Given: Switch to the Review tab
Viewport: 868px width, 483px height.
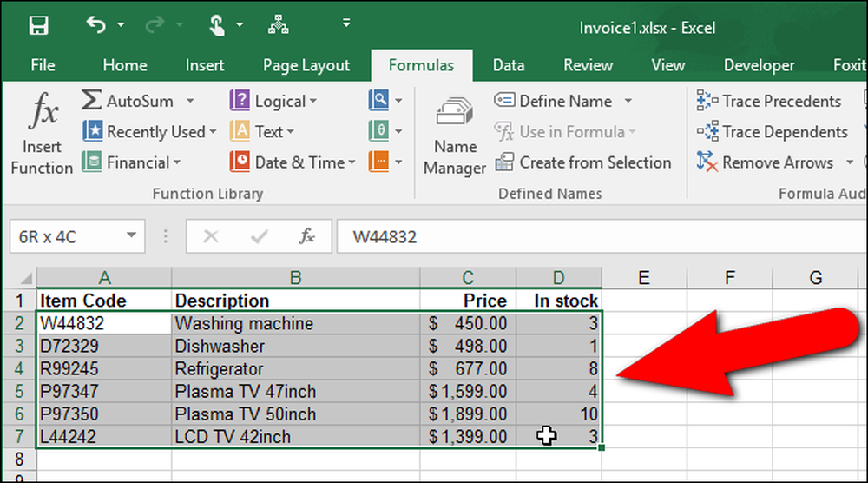Looking at the screenshot, I should pos(588,65).
